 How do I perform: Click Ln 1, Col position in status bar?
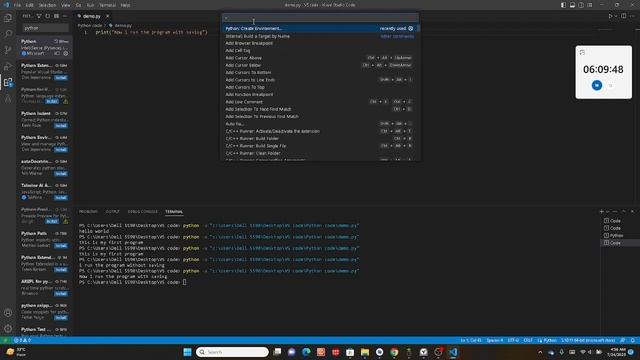pos(471,340)
